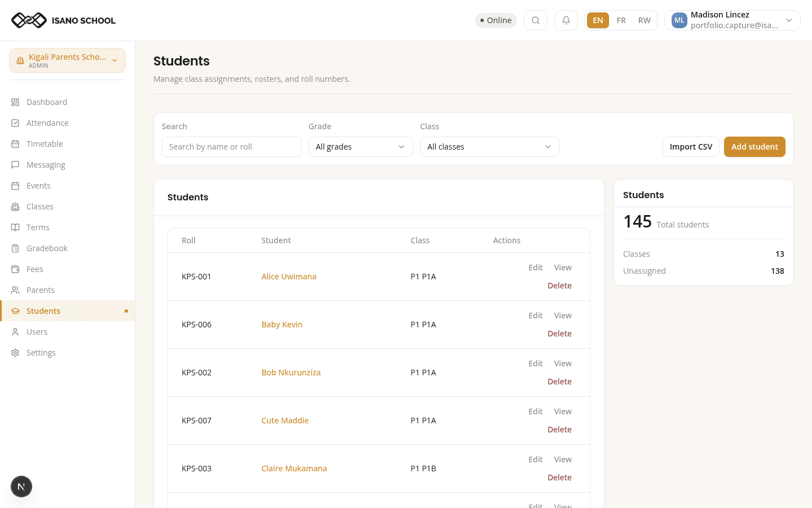Edit the Alice Uwimana row
The width and height of the screenshot is (812, 508).
[536, 268]
